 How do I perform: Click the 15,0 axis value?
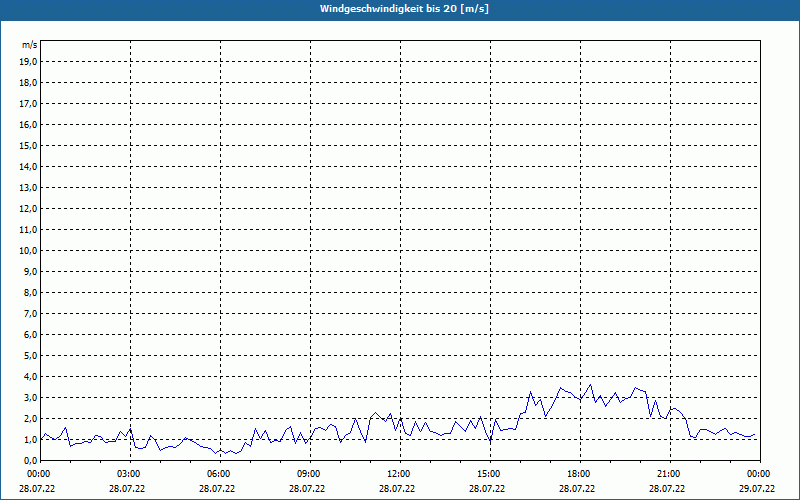[x=30, y=145]
